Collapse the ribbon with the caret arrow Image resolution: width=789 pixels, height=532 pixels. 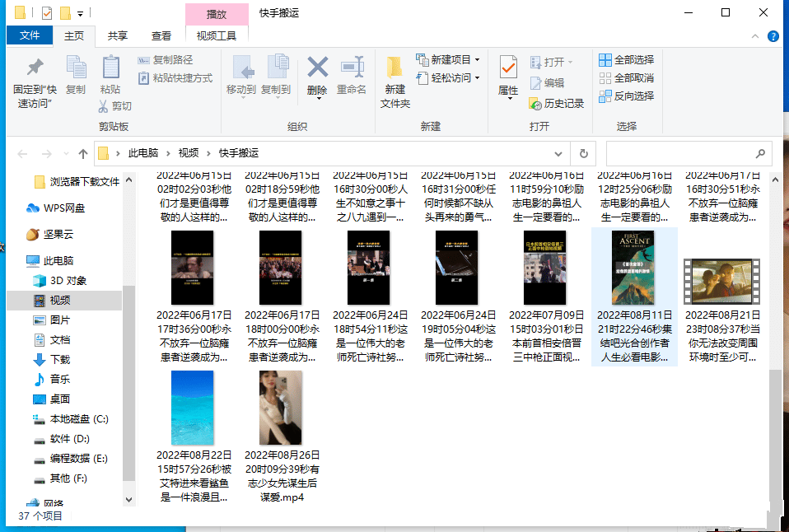pos(754,36)
